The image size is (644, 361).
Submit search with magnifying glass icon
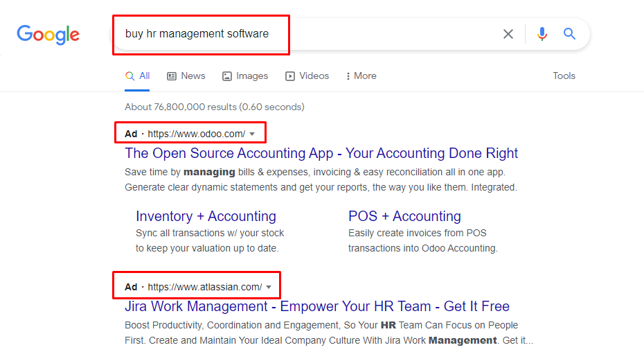[x=569, y=34]
